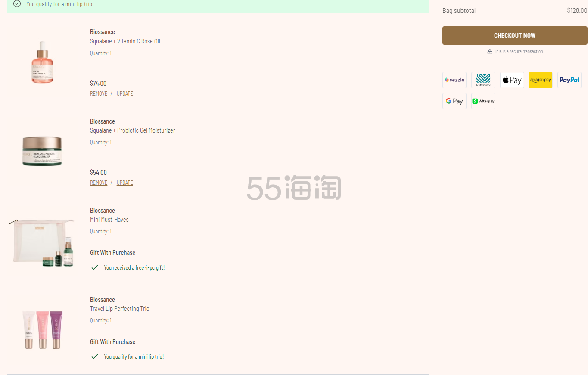Screen dimensions: 588x375
Task: Click lip trio qualify text under Travel Lip Trio
Action: [134, 357]
